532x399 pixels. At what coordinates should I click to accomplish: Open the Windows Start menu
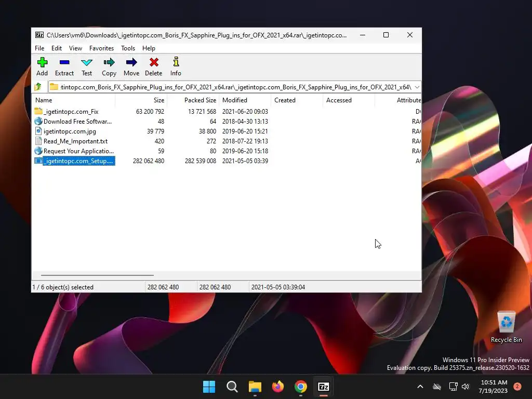[x=209, y=387]
